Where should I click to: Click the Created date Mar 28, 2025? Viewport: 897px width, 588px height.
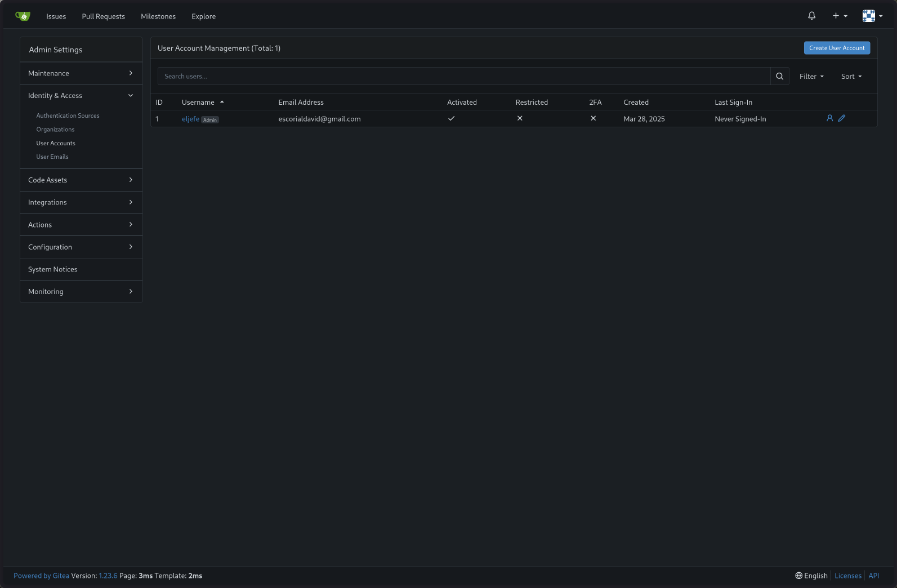[644, 119]
